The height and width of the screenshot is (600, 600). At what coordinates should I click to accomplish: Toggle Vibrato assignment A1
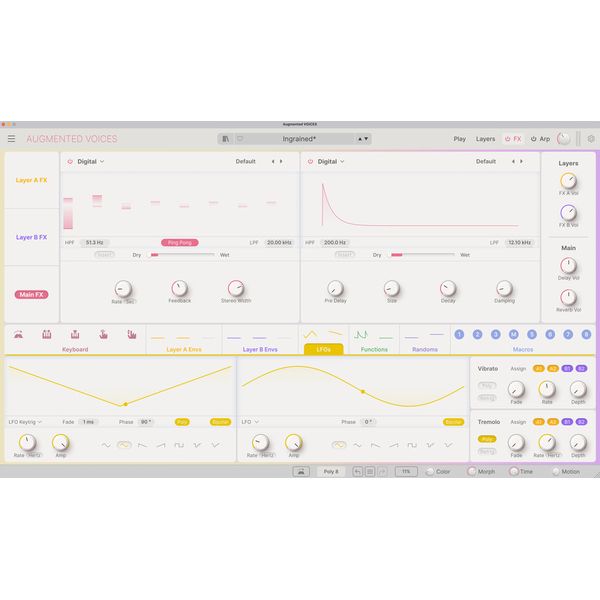(538, 368)
